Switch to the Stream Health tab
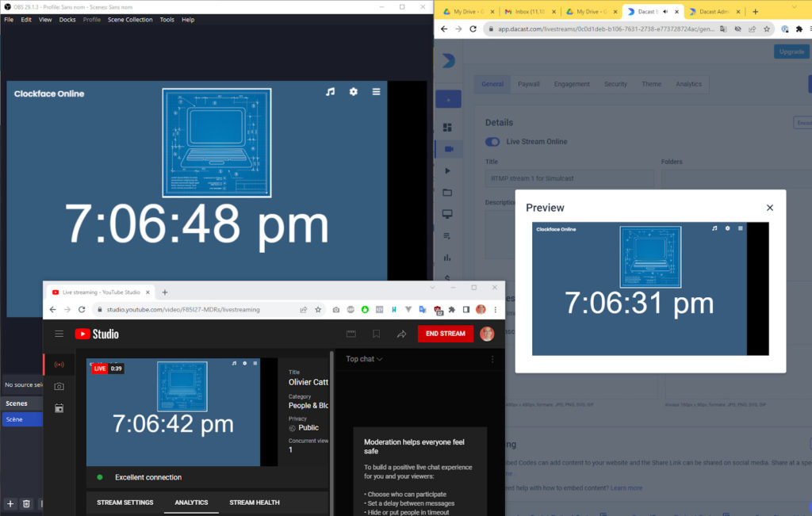Image resolution: width=812 pixels, height=516 pixels. click(x=253, y=503)
